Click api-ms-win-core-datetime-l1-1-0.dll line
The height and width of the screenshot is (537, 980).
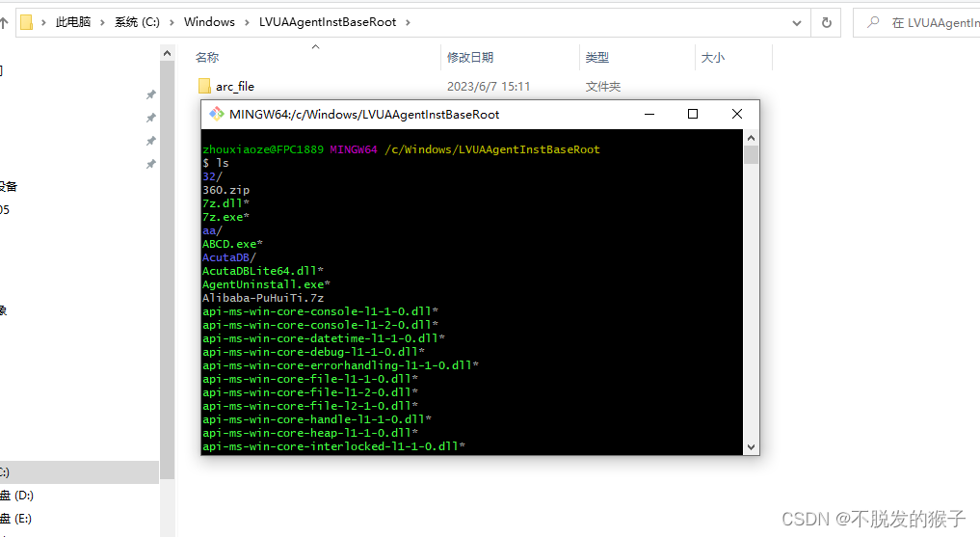click(x=324, y=338)
